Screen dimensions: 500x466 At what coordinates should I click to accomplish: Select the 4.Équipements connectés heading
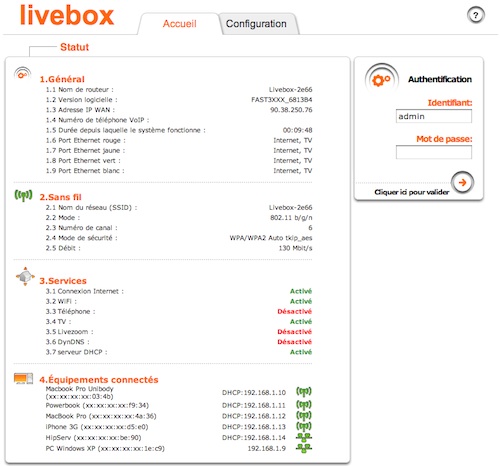(x=99, y=380)
